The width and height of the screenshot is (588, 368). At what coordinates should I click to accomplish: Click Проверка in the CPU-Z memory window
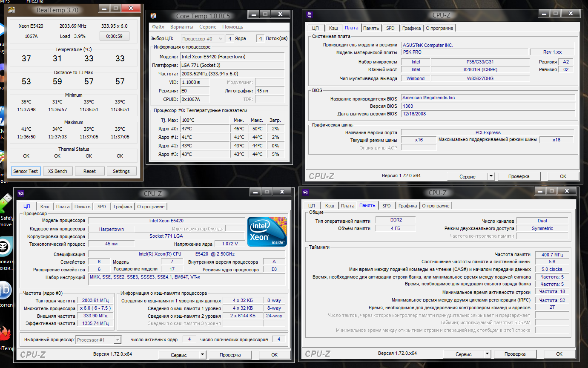pos(515,354)
